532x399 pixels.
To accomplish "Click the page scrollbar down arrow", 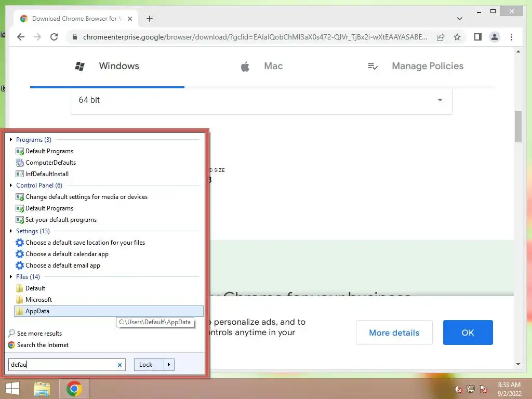I will coord(518,364).
